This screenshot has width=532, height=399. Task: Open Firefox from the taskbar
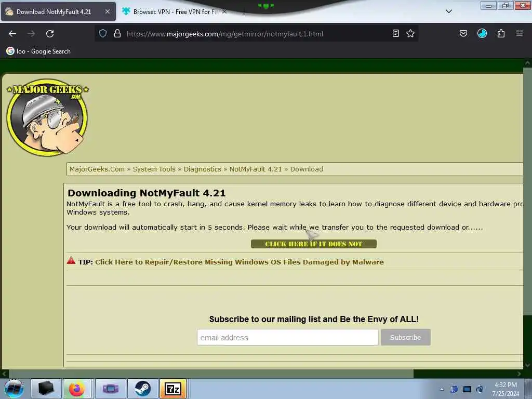77,389
